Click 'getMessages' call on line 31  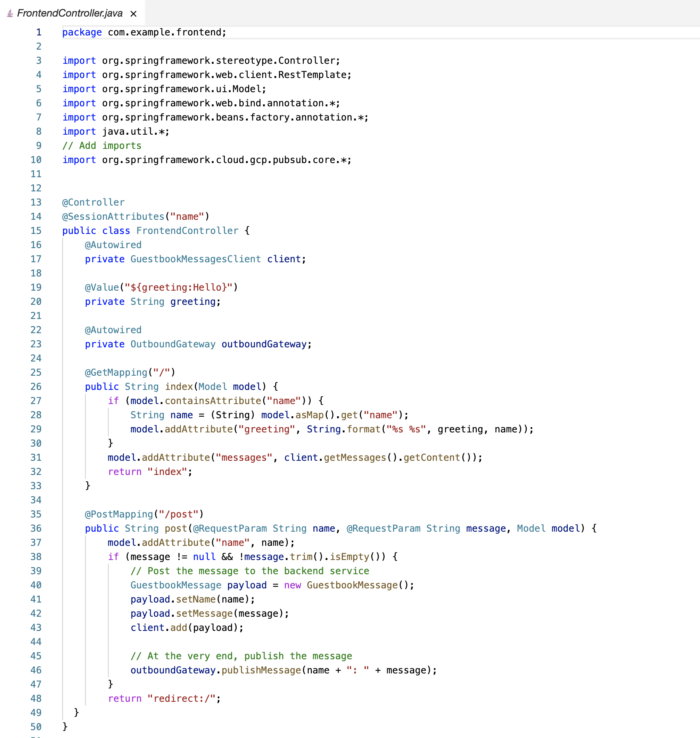(x=355, y=458)
